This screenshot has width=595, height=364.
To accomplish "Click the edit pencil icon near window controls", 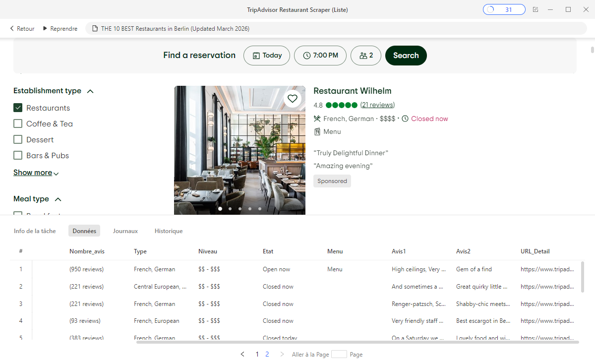I will (535, 9).
